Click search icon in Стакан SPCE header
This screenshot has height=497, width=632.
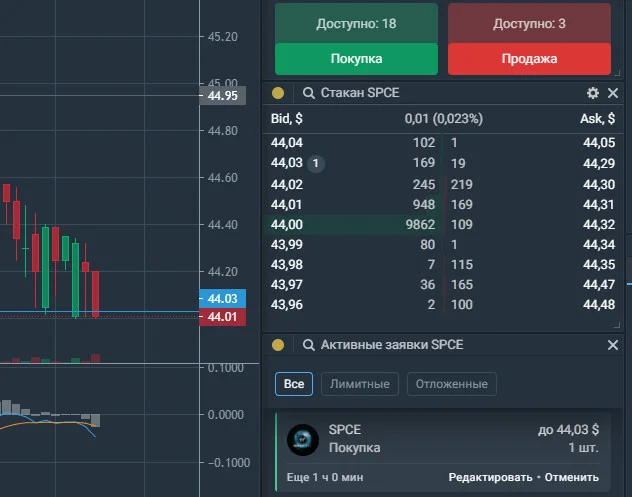point(308,93)
